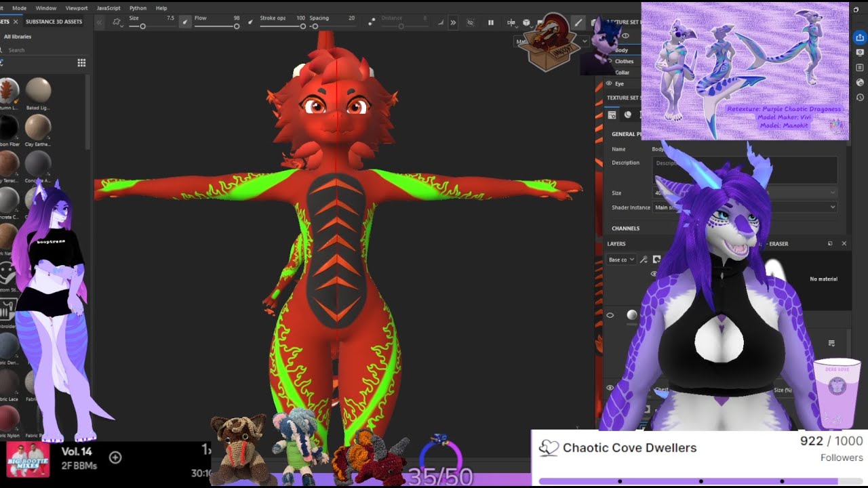The height and width of the screenshot is (488, 868).
Task: Open the texture Size dropdown
Action: [745, 193]
